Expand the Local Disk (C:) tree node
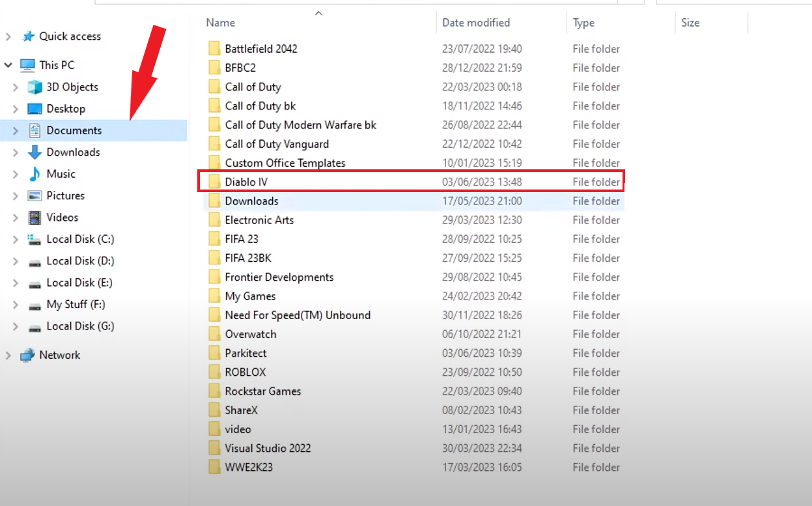812x506 pixels. point(16,240)
